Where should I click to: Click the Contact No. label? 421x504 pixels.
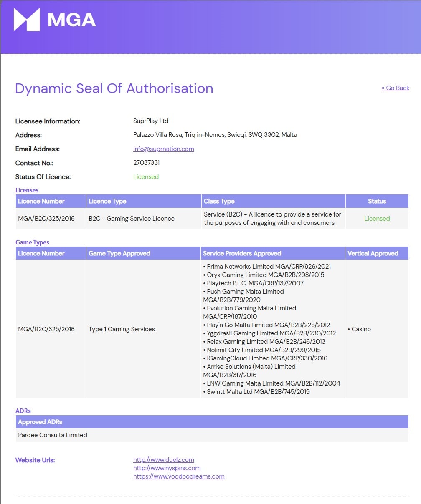(x=34, y=163)
